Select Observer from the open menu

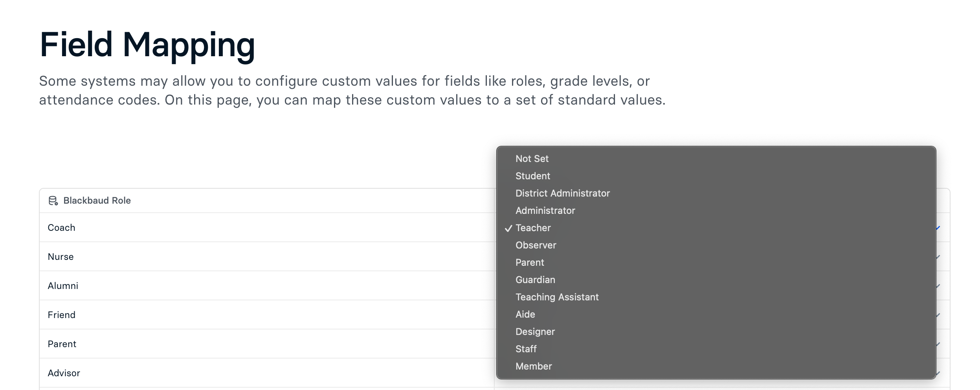[536, 245]
